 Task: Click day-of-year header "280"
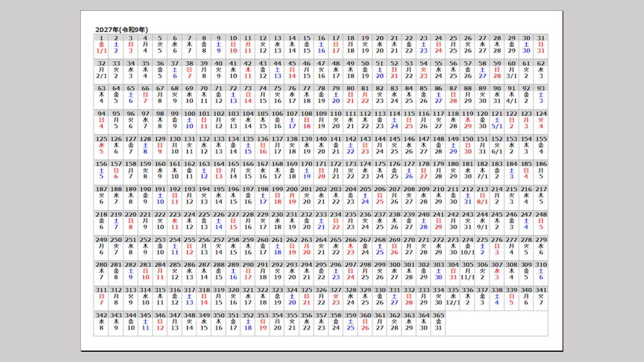tap(101, 264)
